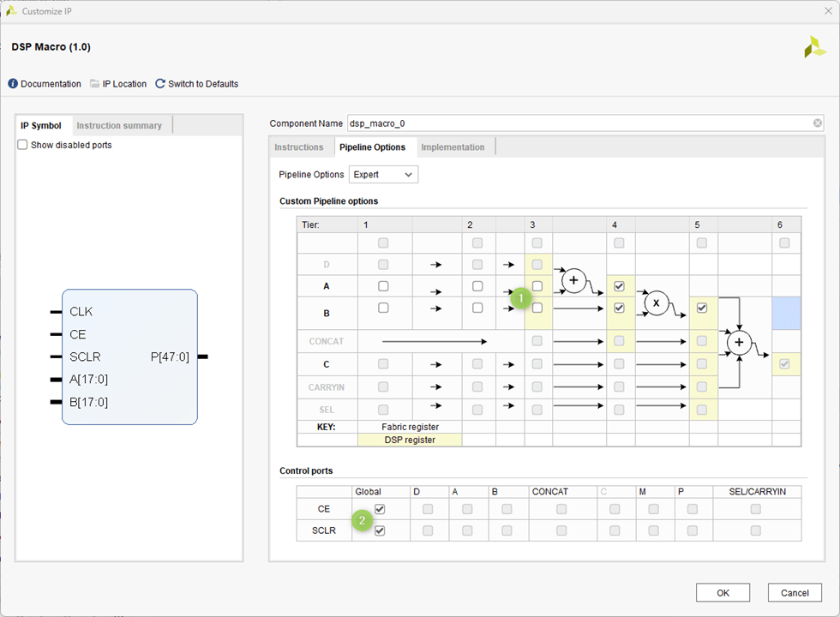Click the green marker labeled 1
Viewport: 840px width, 617px height.
point(522,297)
